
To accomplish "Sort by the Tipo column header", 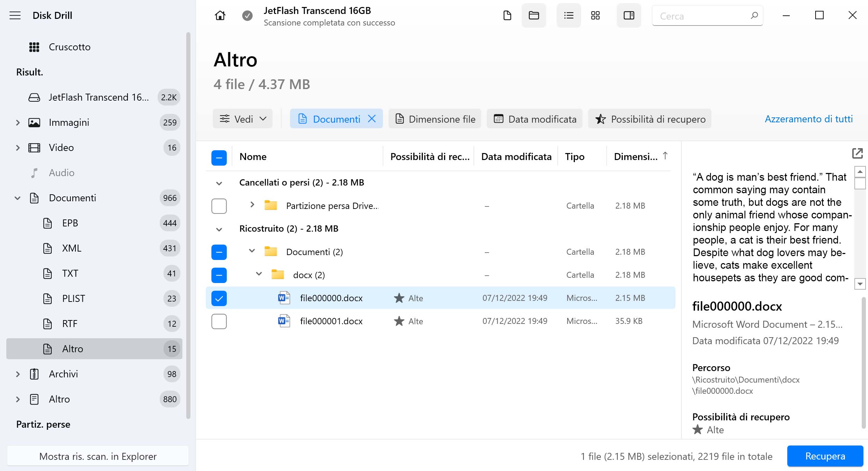I will [x=574, y=157].
